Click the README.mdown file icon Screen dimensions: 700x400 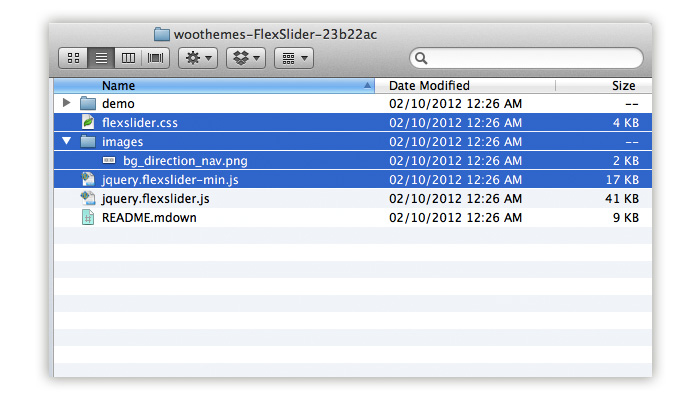[x=88, y=217]
